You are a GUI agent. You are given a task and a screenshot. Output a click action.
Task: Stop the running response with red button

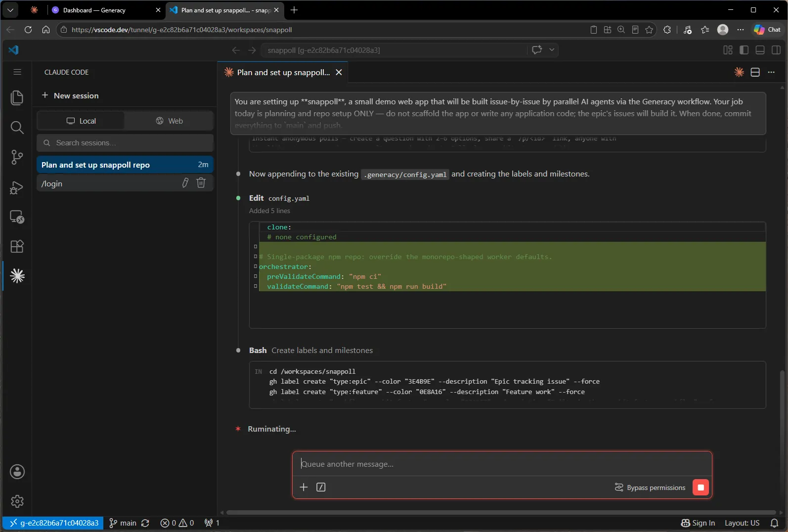click(700, 488)
